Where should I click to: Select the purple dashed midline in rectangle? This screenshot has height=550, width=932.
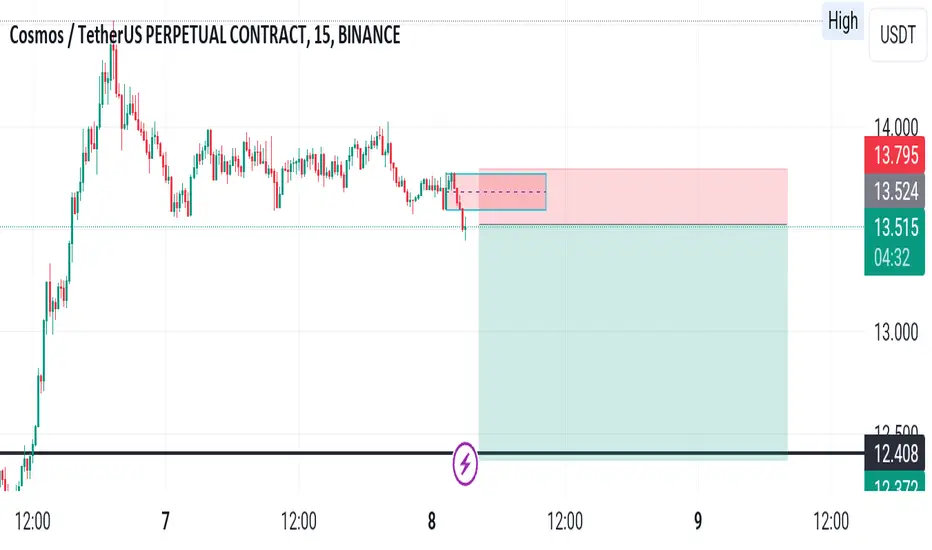(x=499, y=191)
